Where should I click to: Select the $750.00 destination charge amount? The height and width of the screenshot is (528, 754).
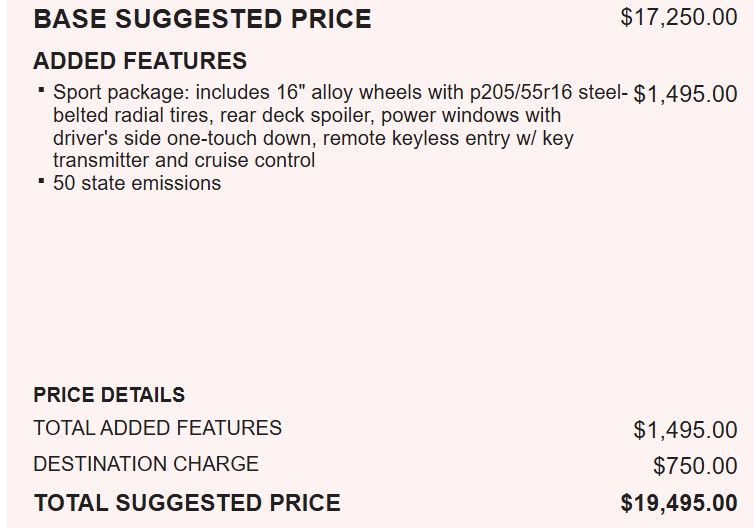click(695, 466)
